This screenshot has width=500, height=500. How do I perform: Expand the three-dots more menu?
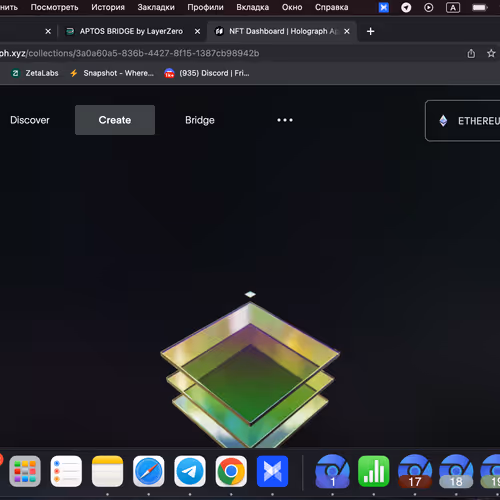pyautogui.click(x=285, y=120)
